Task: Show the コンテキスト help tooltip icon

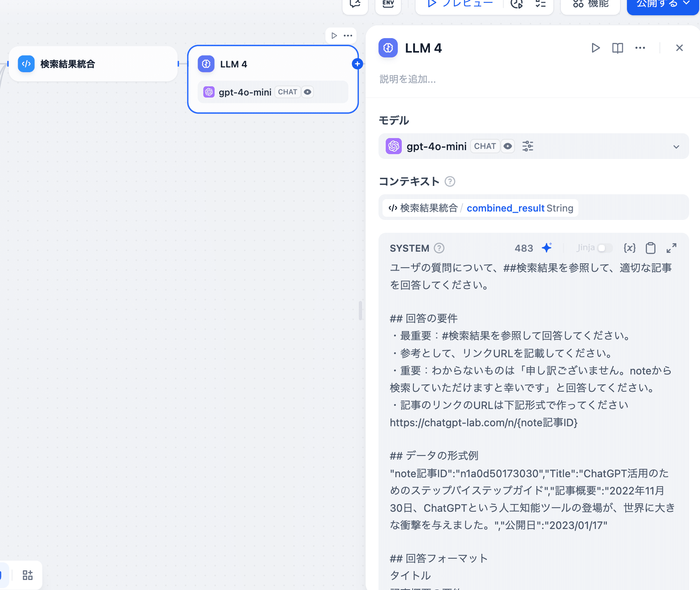Action: 450,181
